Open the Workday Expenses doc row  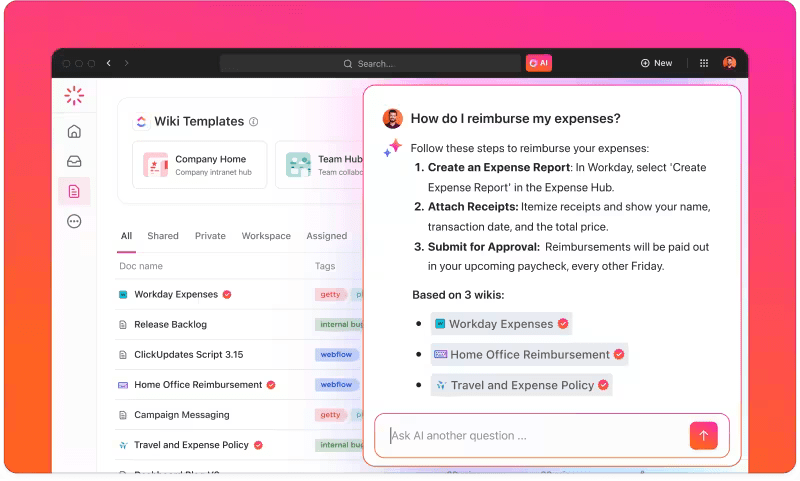pos(239,294)
